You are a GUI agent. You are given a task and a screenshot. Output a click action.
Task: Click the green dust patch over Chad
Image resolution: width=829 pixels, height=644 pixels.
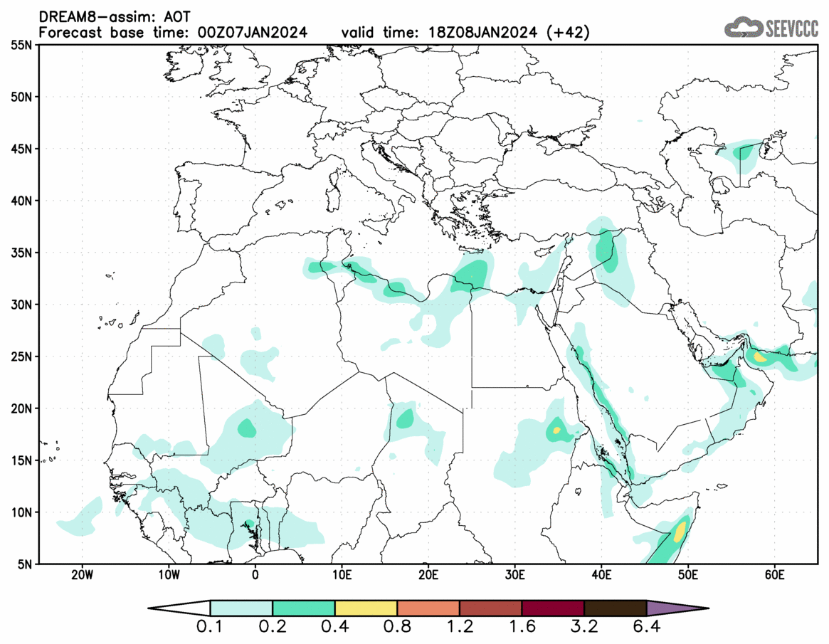(x=405, y=419)
